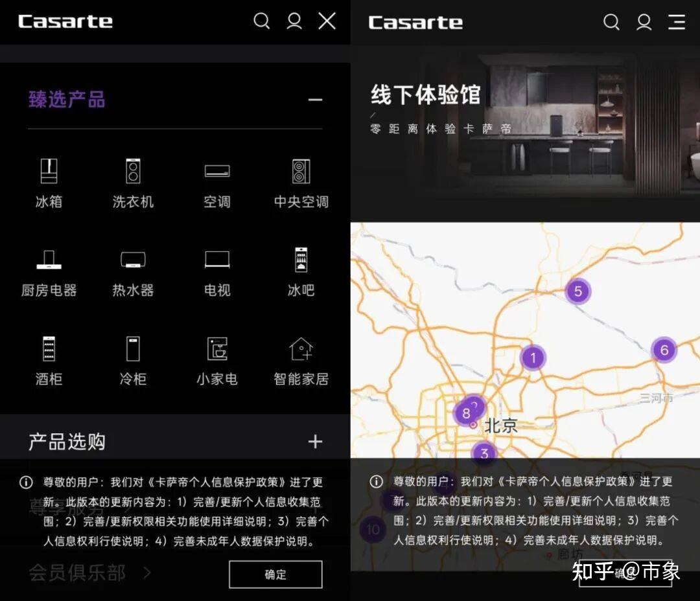
Task: Select map marker number 5
Action: (x=577, y=291)
